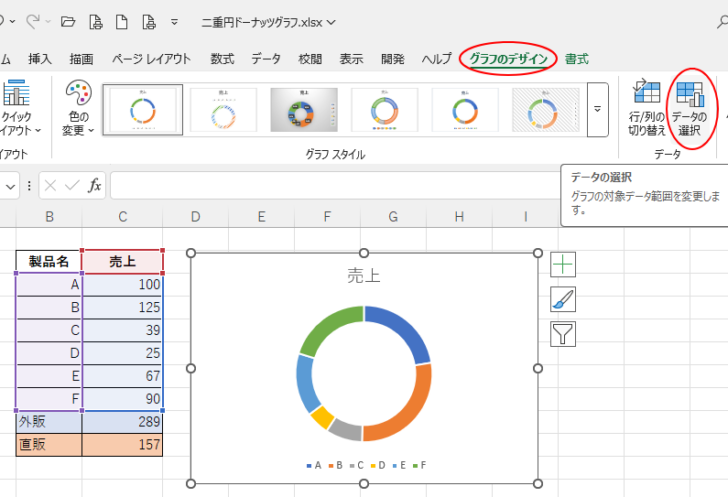This screenshot has width=728, height=497.
Task: Select column G header
Action: coord(393,217)
